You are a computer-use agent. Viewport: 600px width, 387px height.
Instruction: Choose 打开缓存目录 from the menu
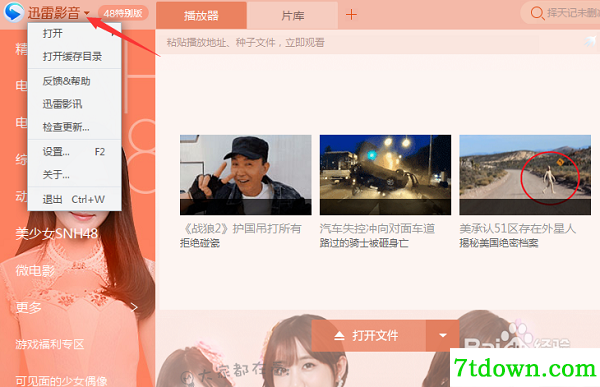(x=75, y=57)
